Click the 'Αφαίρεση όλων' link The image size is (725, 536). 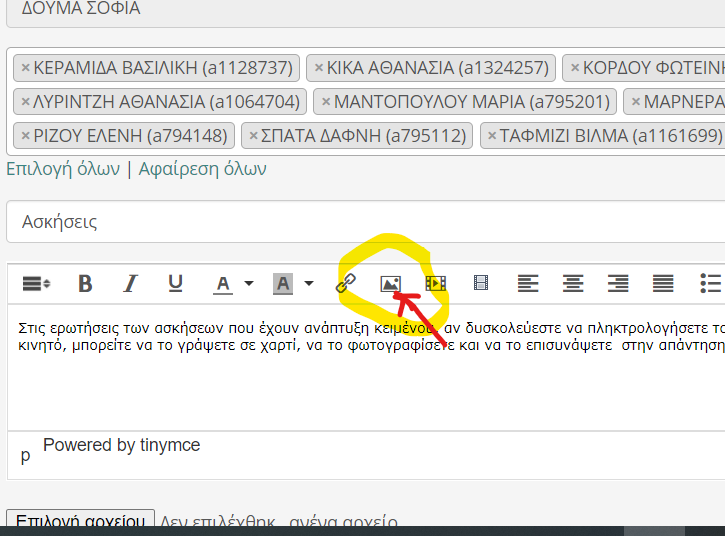[203, 169]
